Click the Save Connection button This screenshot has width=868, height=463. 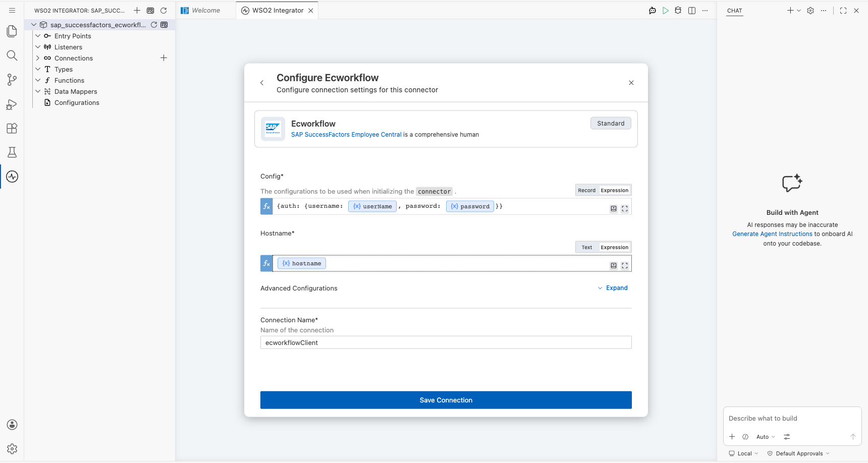[x=446, y=400]
